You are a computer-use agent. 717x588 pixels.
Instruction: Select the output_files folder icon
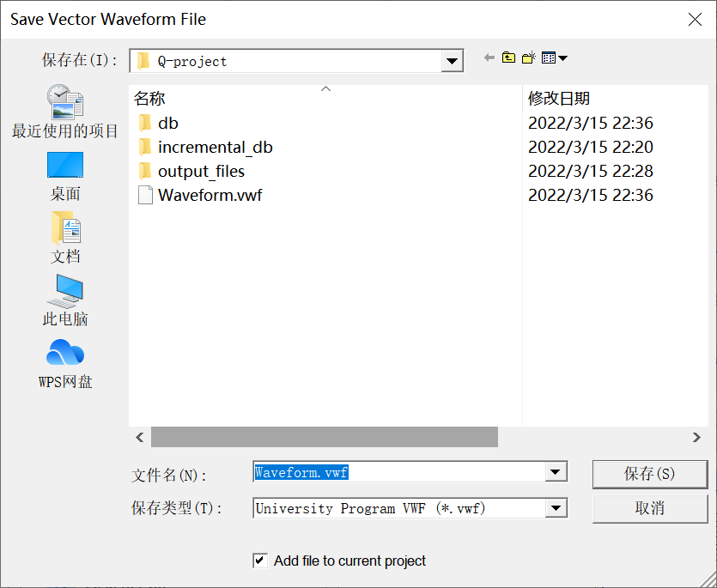click(145, 172)
